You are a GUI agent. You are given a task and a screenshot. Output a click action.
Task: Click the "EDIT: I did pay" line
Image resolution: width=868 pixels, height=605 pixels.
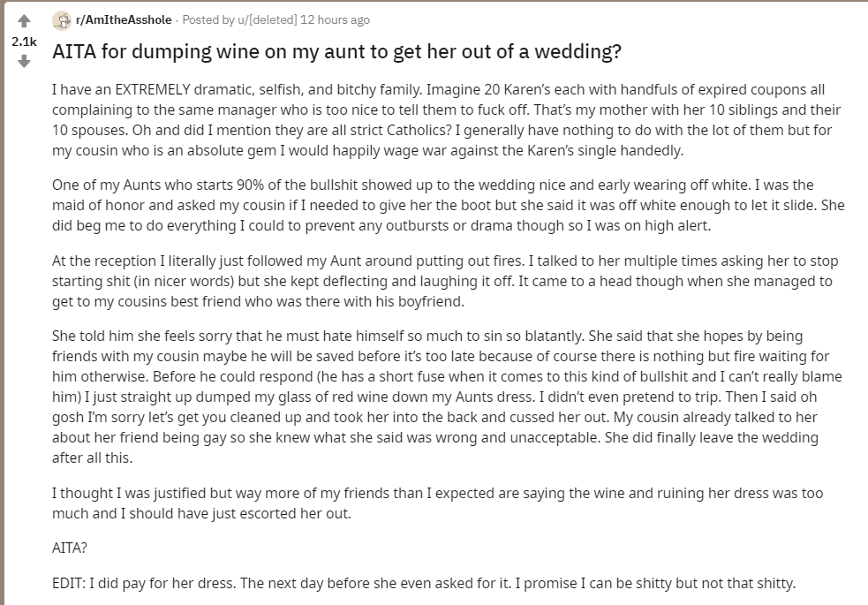click(424, 584)
